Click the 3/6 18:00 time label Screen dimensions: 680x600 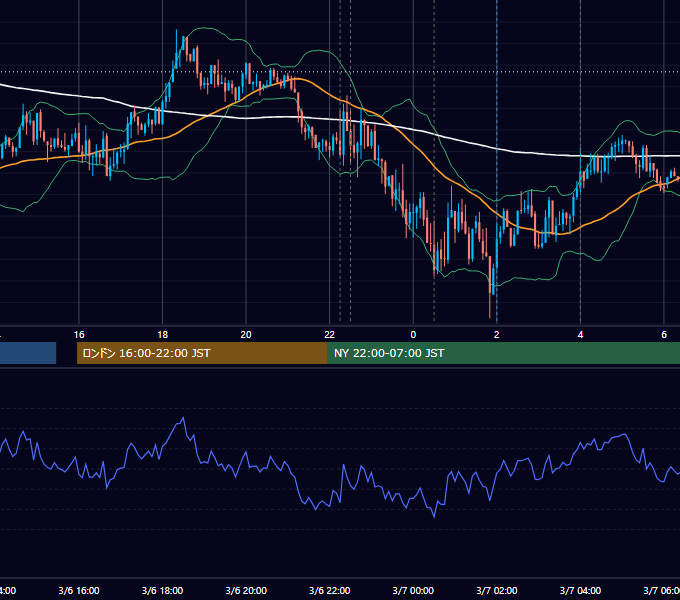pos(163,590)
